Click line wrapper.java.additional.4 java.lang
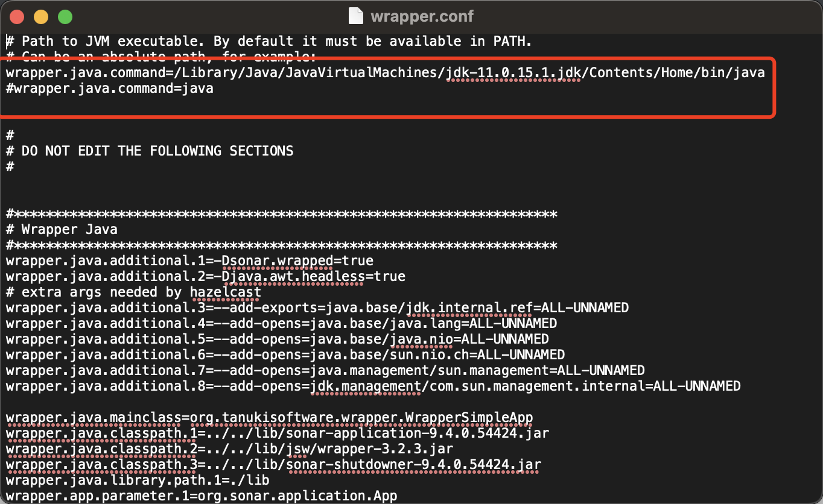Image resolution: width=823 pixels, height=504 pixels. tap(281, 324)
